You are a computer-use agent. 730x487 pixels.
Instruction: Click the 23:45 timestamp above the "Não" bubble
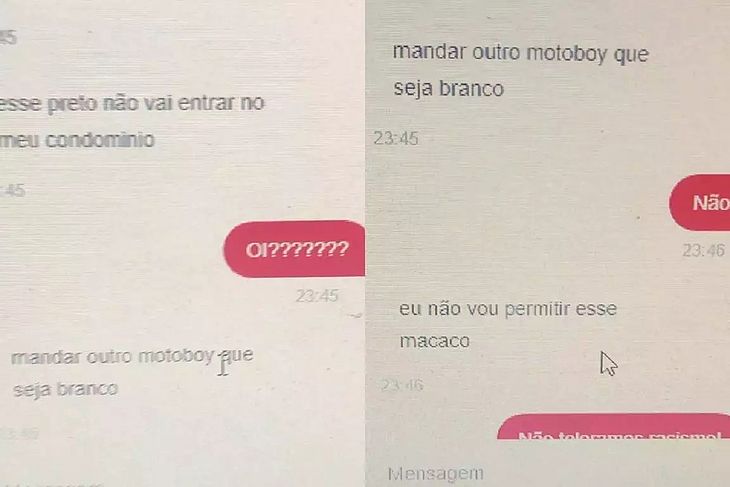coord(396,138)
